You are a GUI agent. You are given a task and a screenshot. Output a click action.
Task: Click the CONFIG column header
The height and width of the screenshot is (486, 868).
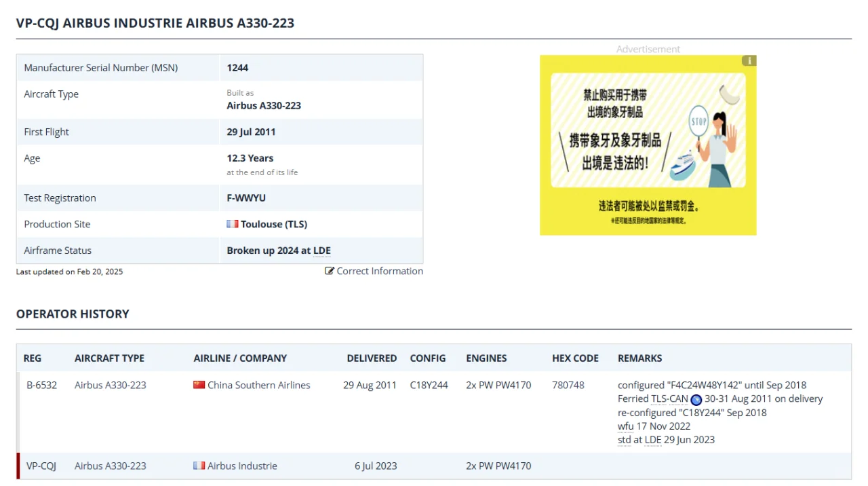428,358
